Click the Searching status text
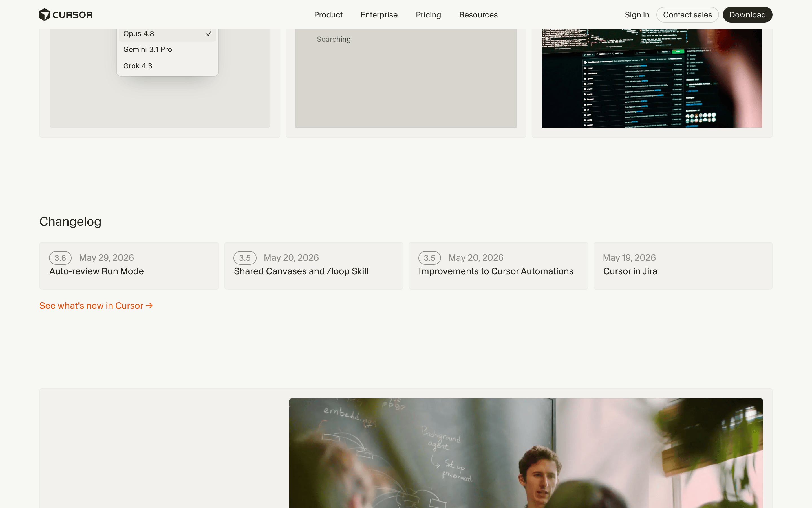 click(334, 39)
